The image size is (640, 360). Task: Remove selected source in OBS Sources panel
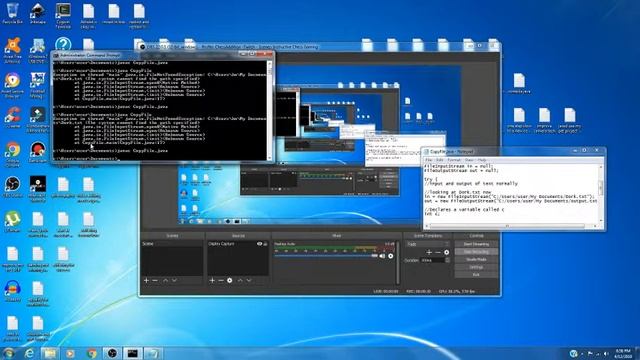tap(221, 280)
